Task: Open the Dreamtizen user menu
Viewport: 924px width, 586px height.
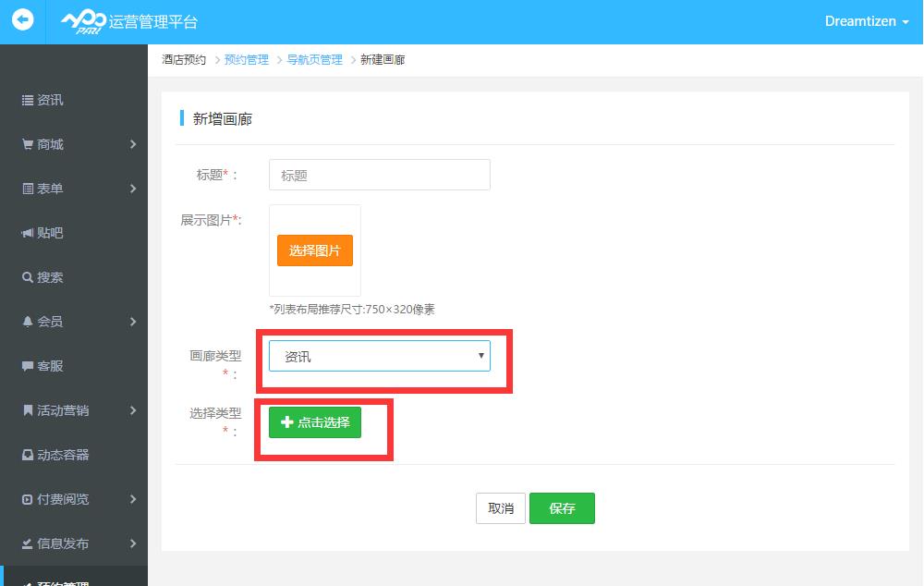Action: point(866,21)
